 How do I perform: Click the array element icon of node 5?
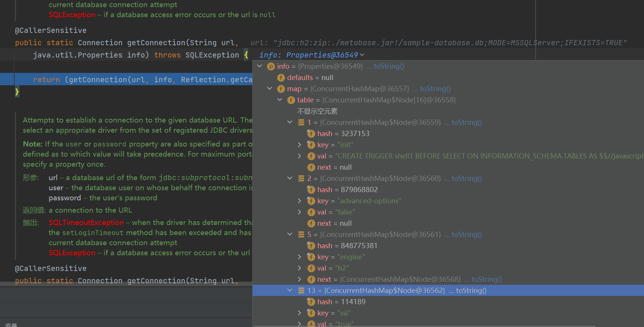(x=301, y=234)
